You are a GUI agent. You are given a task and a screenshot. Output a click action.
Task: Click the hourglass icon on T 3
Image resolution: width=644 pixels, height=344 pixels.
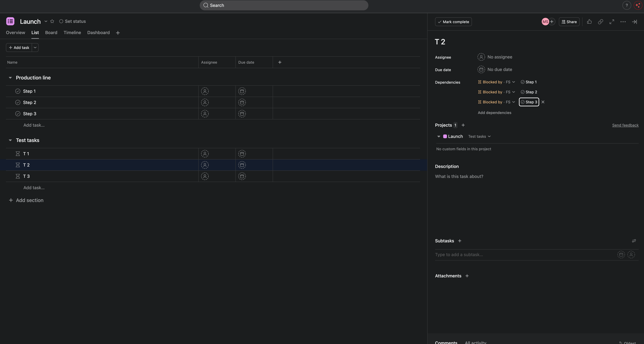(18, 177)
